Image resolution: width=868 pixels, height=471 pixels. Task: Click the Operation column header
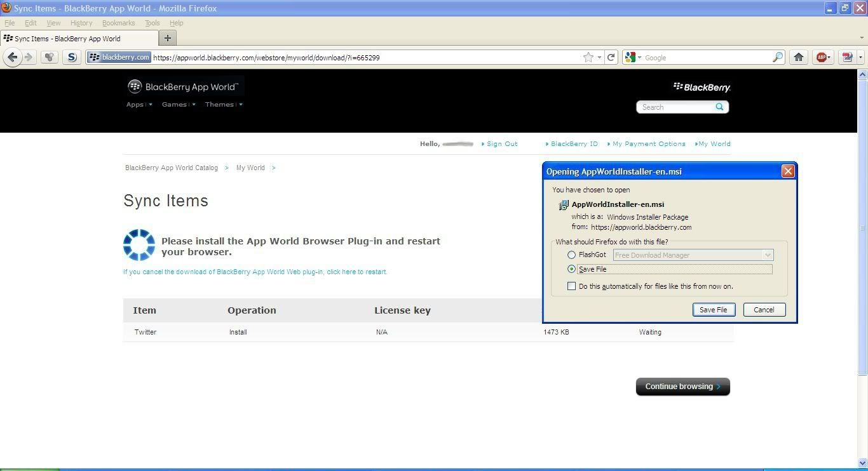point(252,310)
